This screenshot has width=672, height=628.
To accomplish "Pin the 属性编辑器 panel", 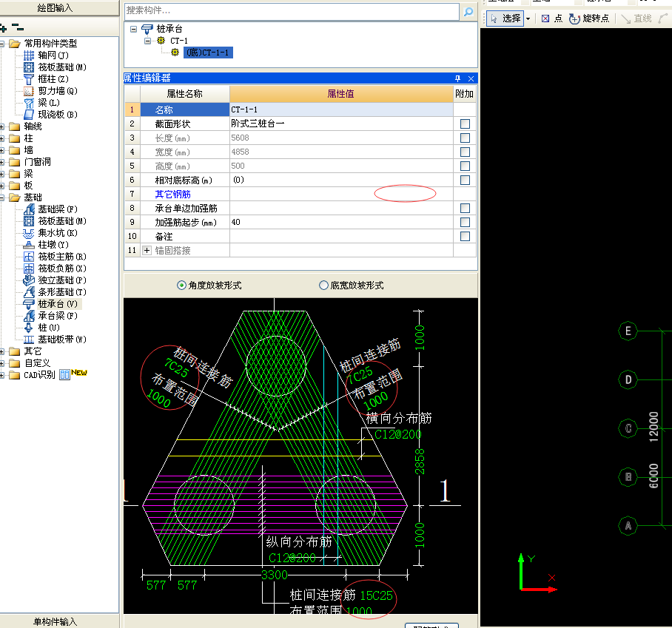I will pyautogui.click(x=457, y=78).
